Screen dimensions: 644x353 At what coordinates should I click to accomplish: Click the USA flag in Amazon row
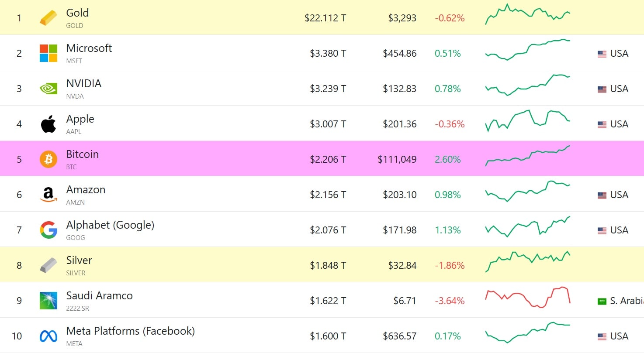point(602,195)
